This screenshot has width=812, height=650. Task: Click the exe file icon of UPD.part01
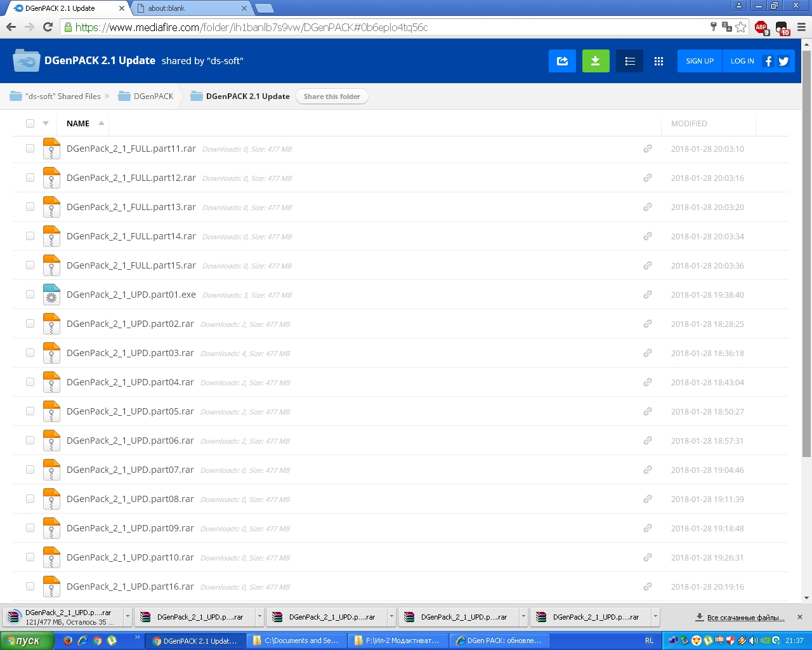pyautogui.click(x=51, y=295)
